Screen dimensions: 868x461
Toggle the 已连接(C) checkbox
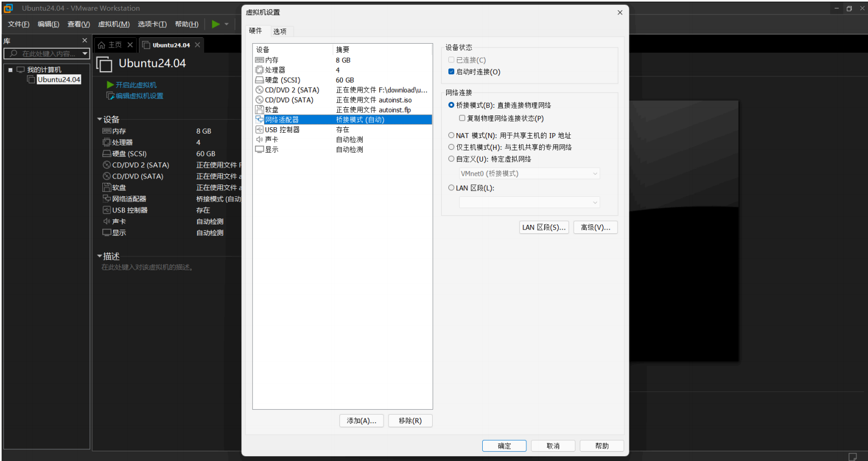(451, 60)
